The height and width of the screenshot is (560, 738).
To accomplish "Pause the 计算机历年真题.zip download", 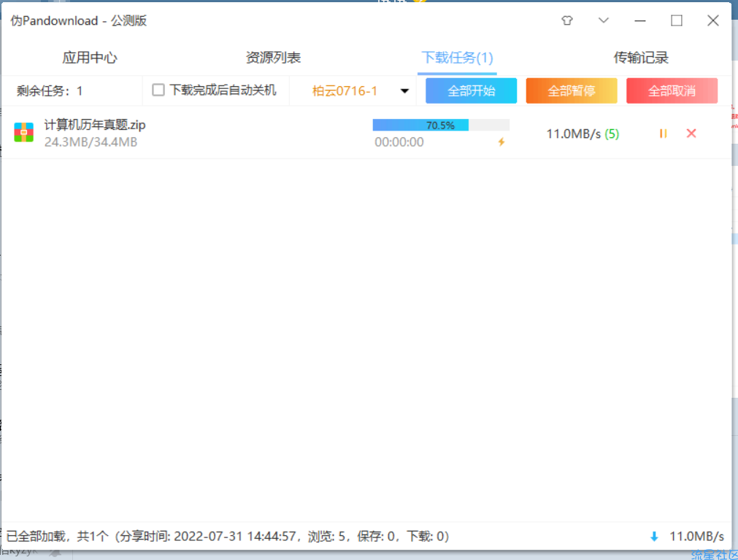I will (663, 134).
